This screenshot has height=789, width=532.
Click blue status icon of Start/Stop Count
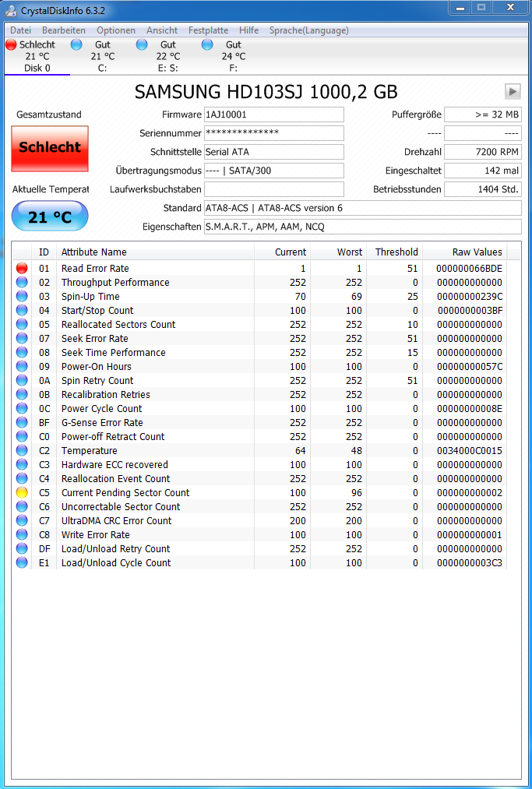[x=22, y=311]
